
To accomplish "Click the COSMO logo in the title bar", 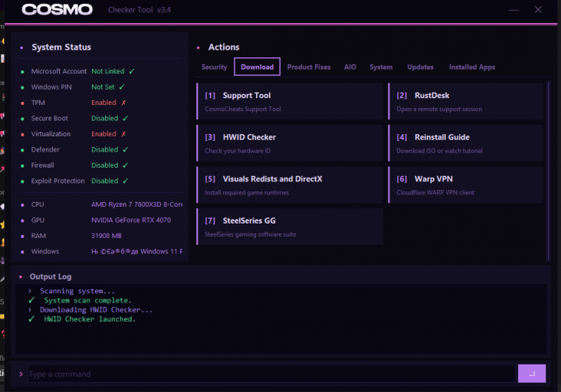I will tap(57, 10).
